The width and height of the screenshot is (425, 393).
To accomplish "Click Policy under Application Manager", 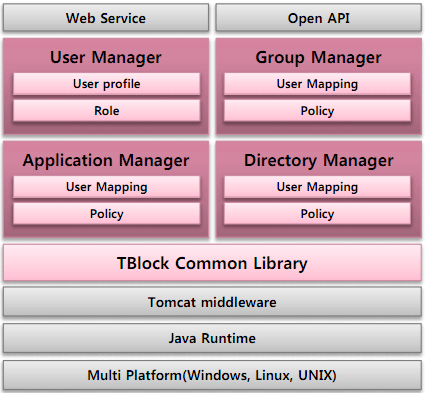I will 107,214.
